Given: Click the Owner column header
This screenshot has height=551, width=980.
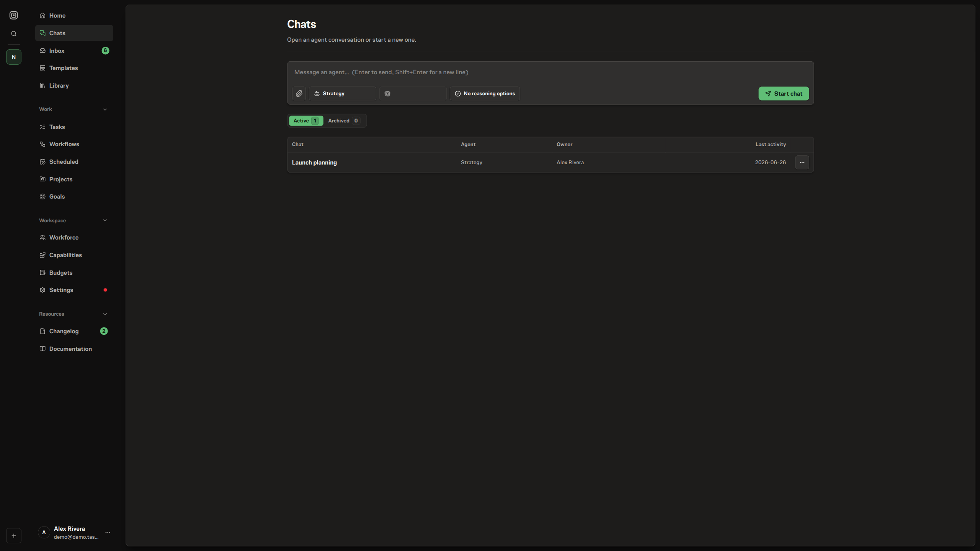Looking at the screenshot, I should pos(564,145).
